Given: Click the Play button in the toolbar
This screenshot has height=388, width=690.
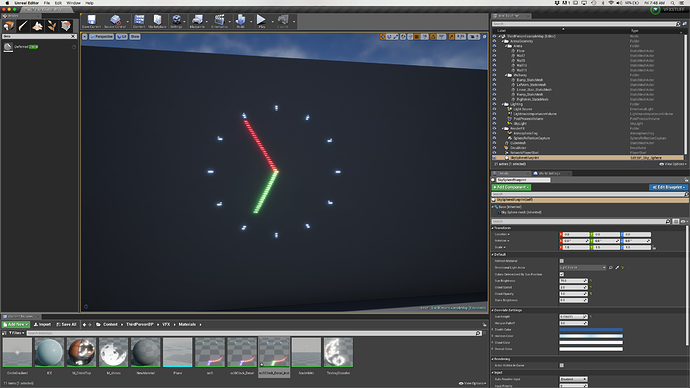Looking at the screenshot, I should click(261, 21).
